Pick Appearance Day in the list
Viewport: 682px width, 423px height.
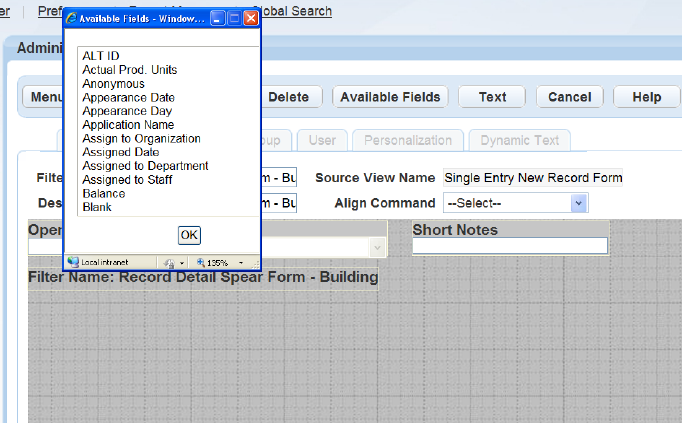(x=127, y=111)
